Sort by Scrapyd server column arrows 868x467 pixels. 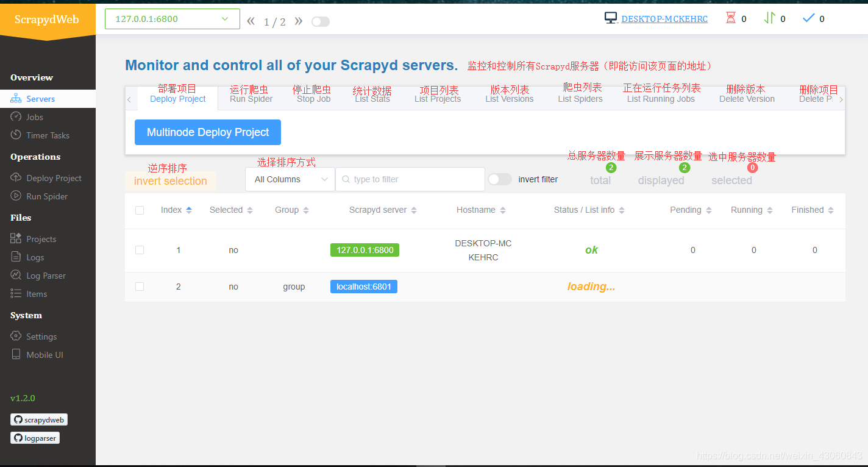point(414,210)
